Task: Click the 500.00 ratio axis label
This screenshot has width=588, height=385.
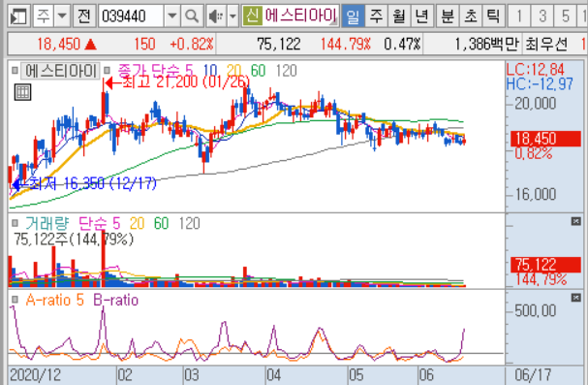Action: pos(536,310)
